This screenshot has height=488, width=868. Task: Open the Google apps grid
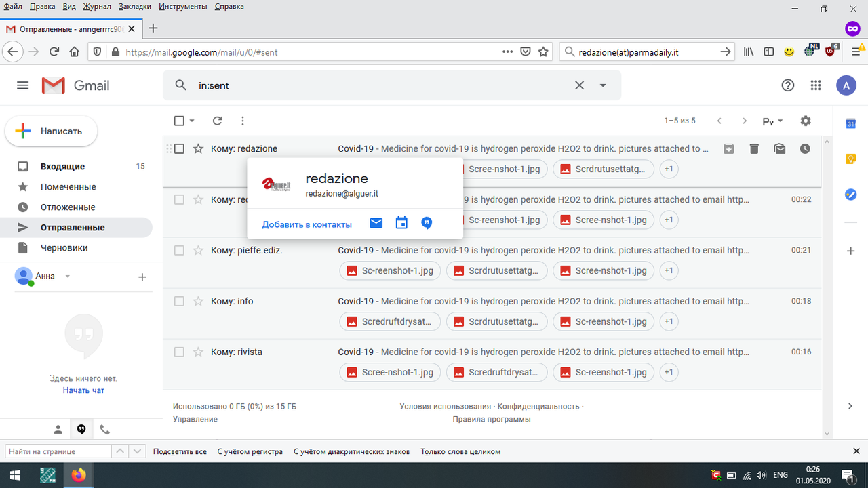pos(816,85)
